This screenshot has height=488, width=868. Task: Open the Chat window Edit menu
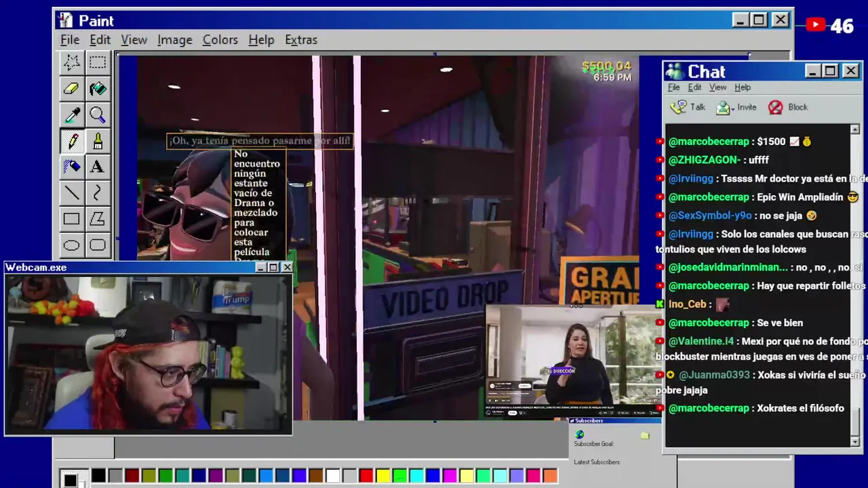[x=694, y=87]
